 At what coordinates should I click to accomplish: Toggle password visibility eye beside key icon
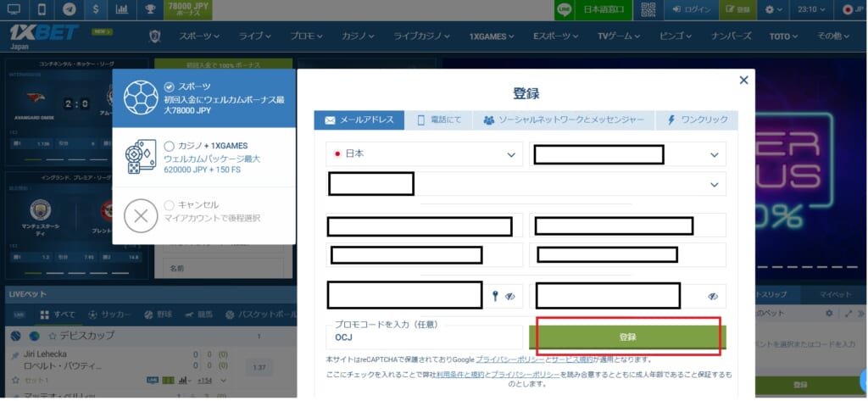[509, 297]
